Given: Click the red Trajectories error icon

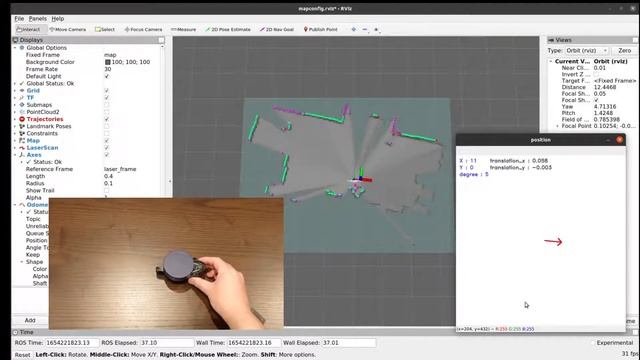Looking at the screenshot, I should click(22, 119).
